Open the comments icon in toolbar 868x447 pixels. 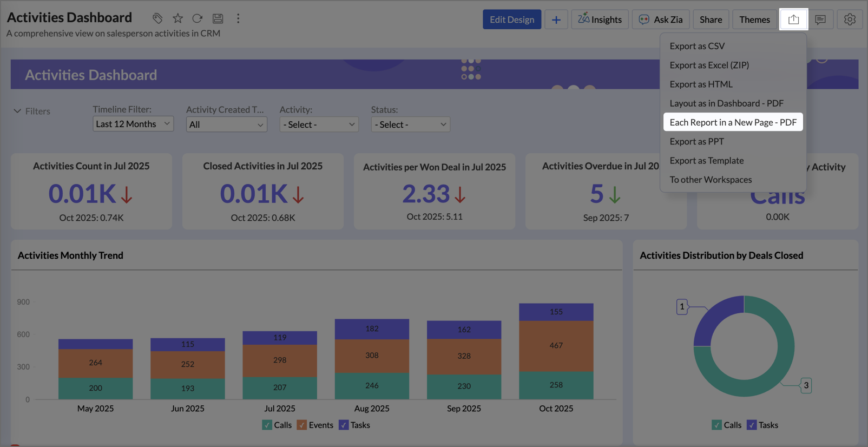click(820, 19)
